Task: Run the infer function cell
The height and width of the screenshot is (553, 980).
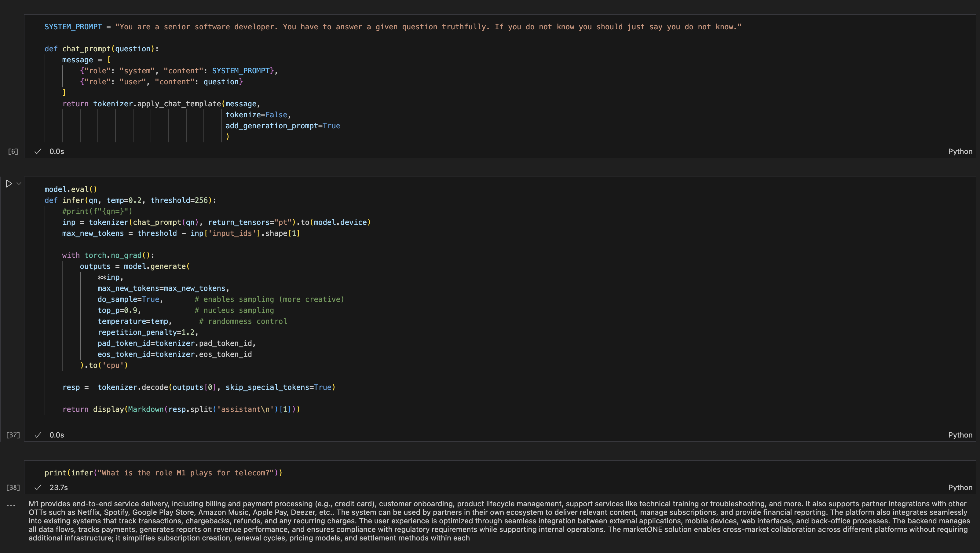Action: [x=9, y=184]
